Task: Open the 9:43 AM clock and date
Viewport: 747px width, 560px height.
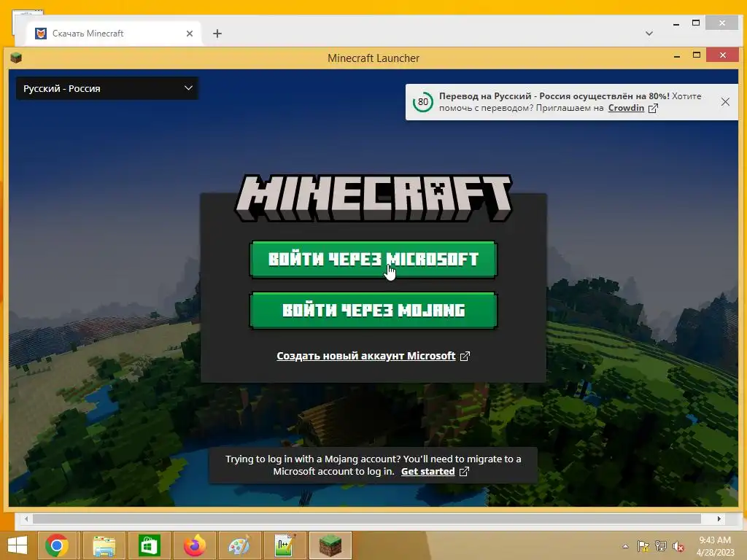Action: pyautogui.click(x=715, y=546)
